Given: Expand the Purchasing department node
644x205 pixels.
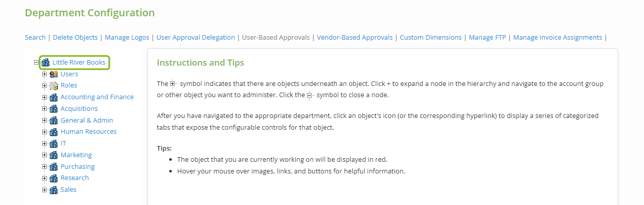Looking at the screenshot, I should 45,166.
